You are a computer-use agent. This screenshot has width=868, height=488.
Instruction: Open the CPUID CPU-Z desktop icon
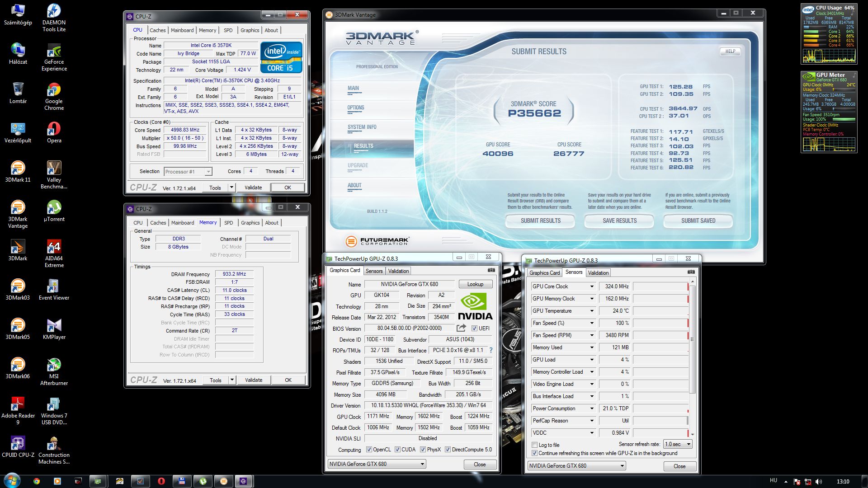coord(18,444)
